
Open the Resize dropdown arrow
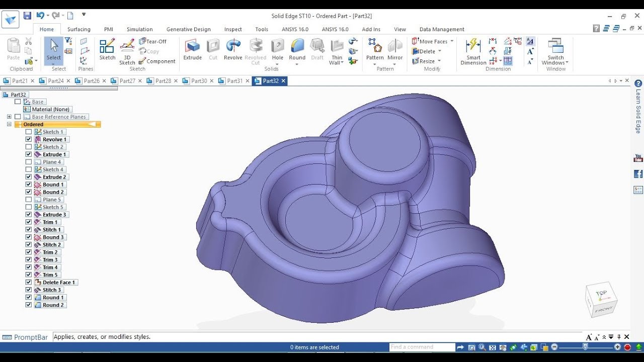click(439, 61)
